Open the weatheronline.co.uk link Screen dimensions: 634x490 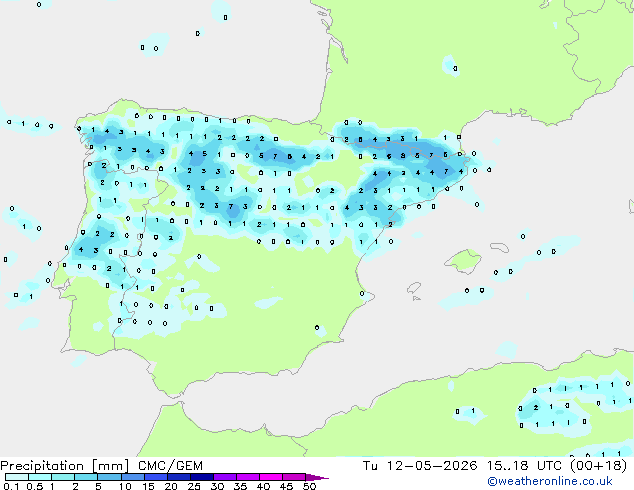coord(550,481)
